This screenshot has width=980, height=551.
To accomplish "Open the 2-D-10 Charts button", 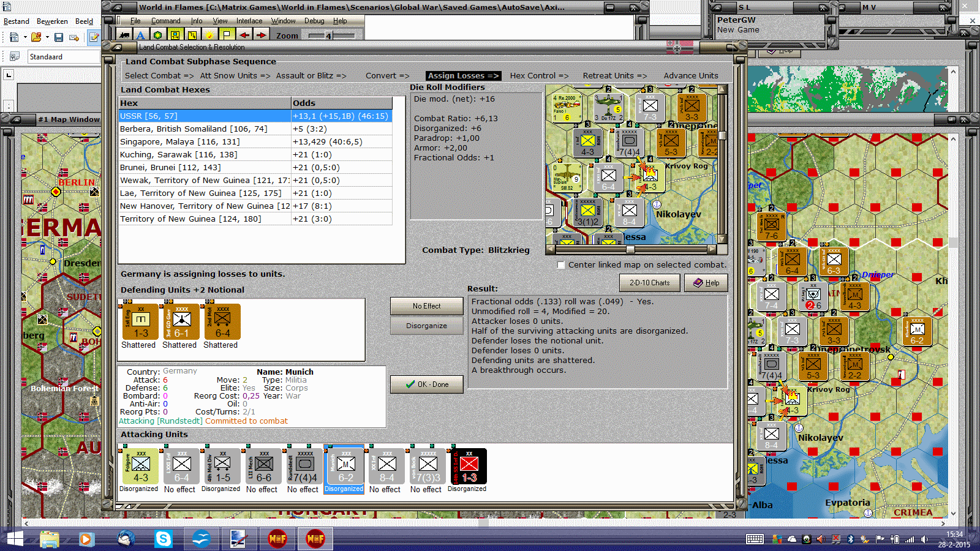I will click(x=649, y=283).
